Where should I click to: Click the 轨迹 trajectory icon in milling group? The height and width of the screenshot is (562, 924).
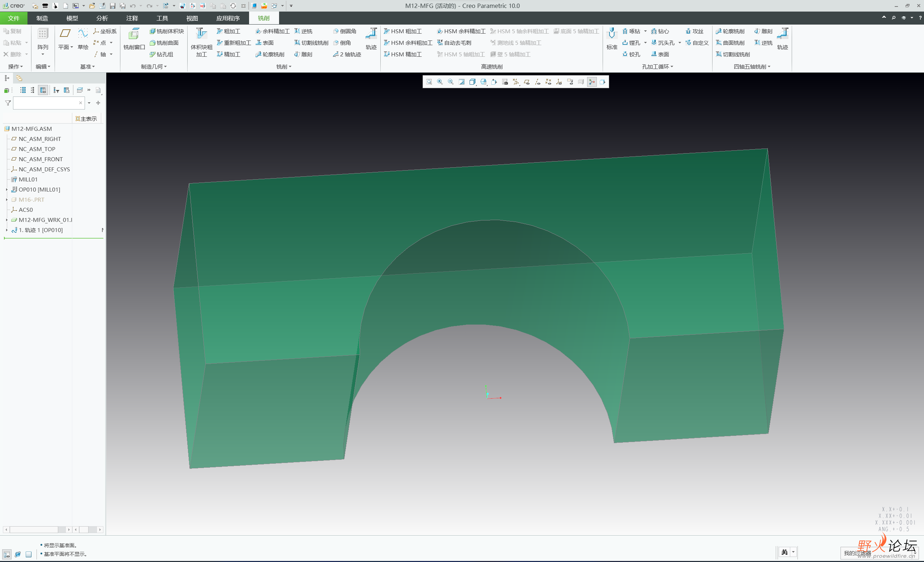(371, 34)
